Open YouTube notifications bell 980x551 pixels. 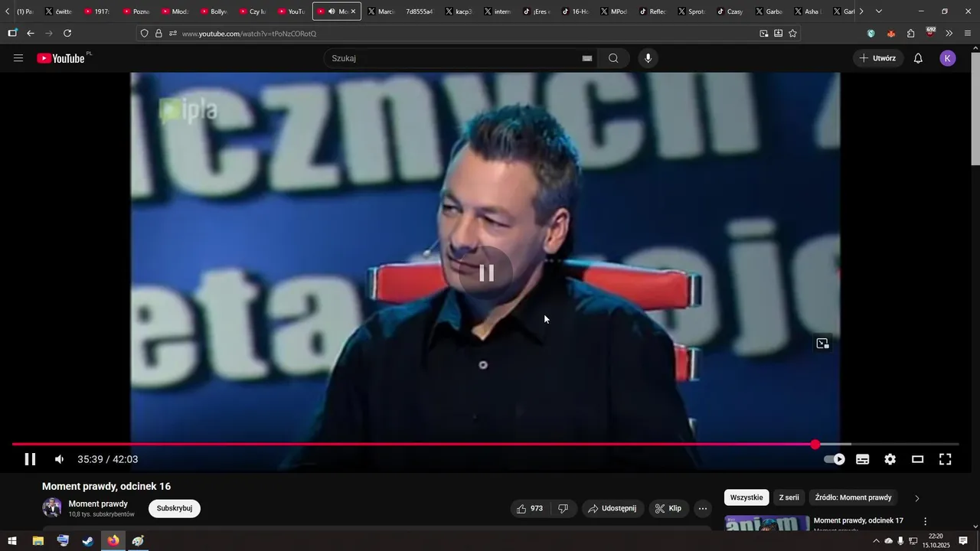point(918,58)
